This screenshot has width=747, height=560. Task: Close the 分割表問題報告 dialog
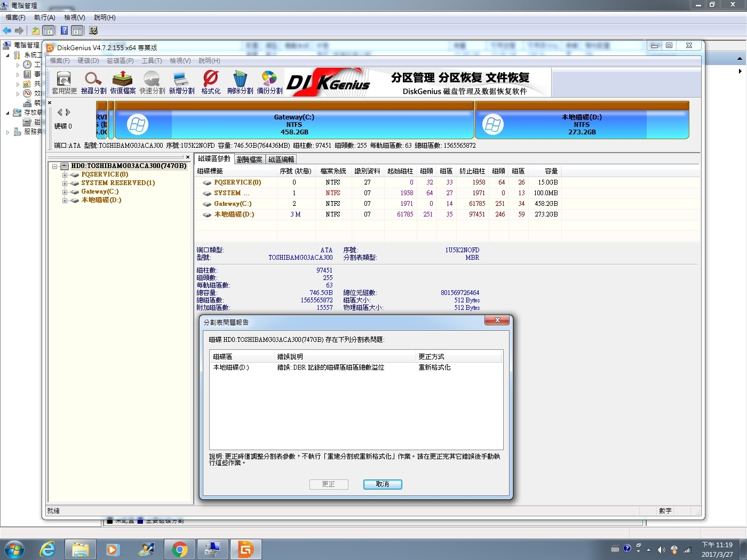[x=497, y=320]
